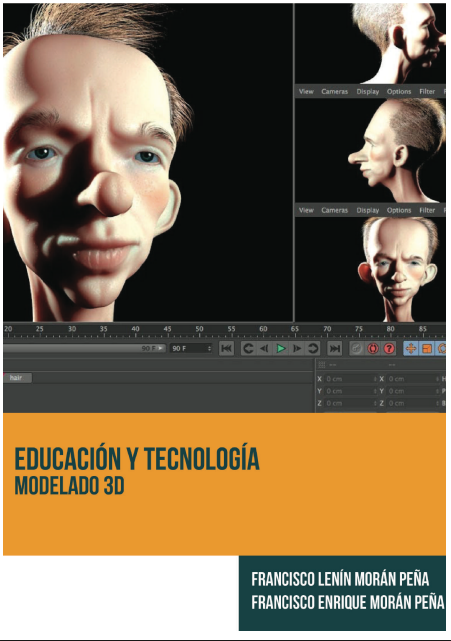Open Filter menu in lower right viewport

click(427, 210)
